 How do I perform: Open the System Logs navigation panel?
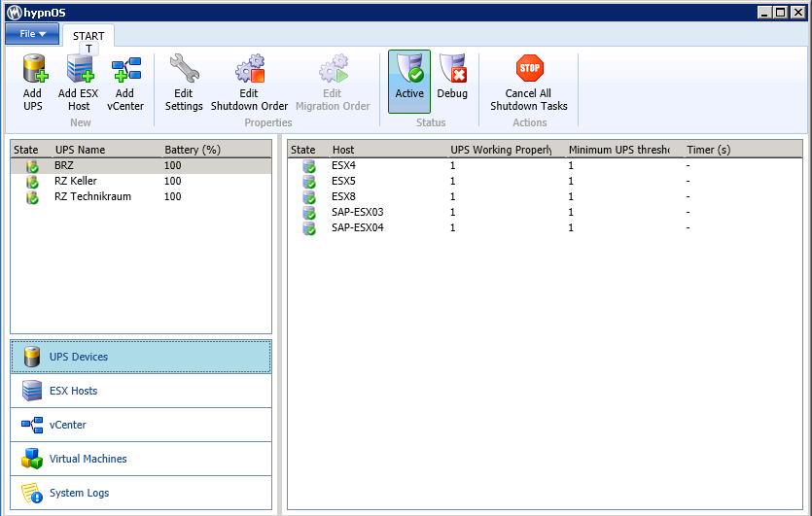tap(141, 493)
